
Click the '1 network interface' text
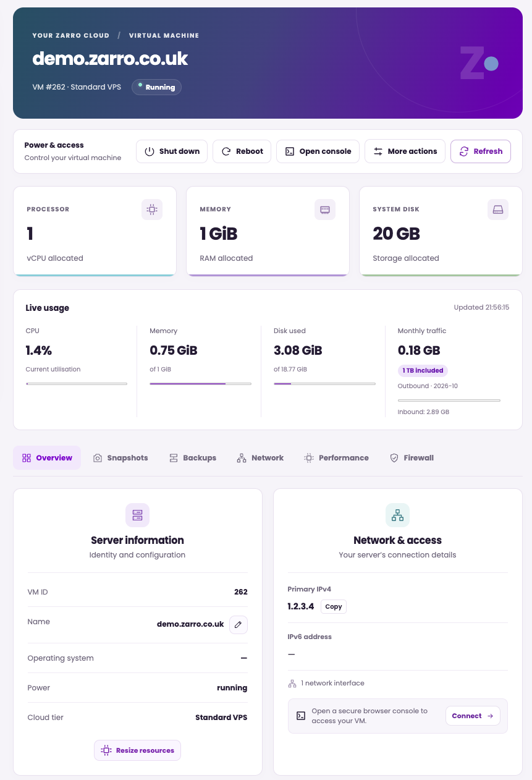tap(332, 684)
